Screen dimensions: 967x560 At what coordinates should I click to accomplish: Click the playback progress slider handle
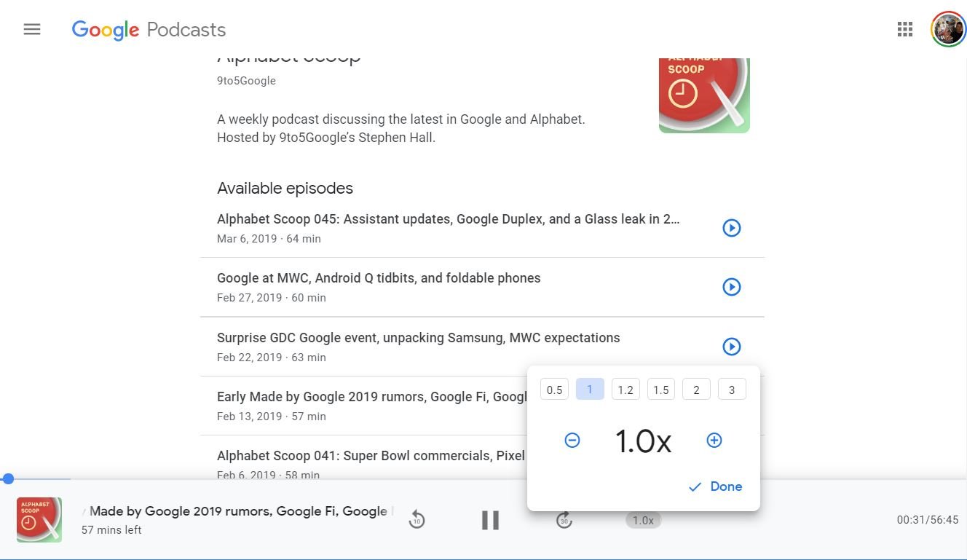8,478
